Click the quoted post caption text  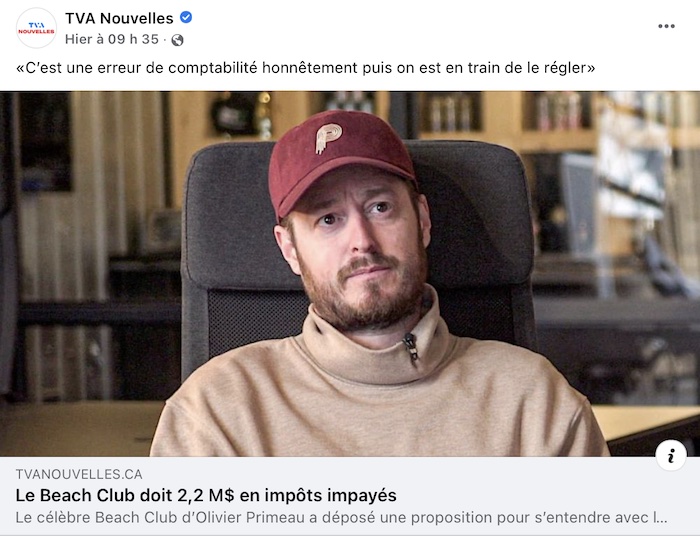[x=305, y=68]
